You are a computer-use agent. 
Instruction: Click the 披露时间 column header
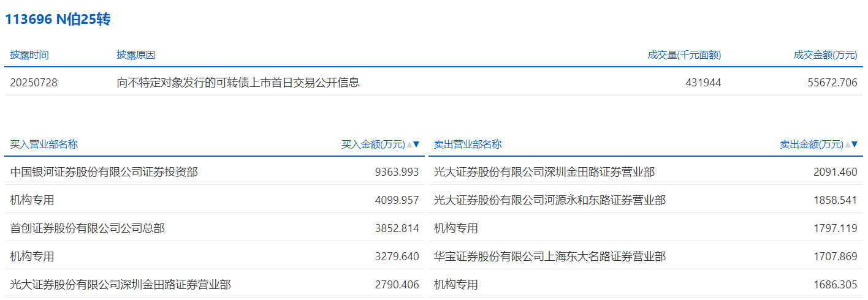[29, 55]
